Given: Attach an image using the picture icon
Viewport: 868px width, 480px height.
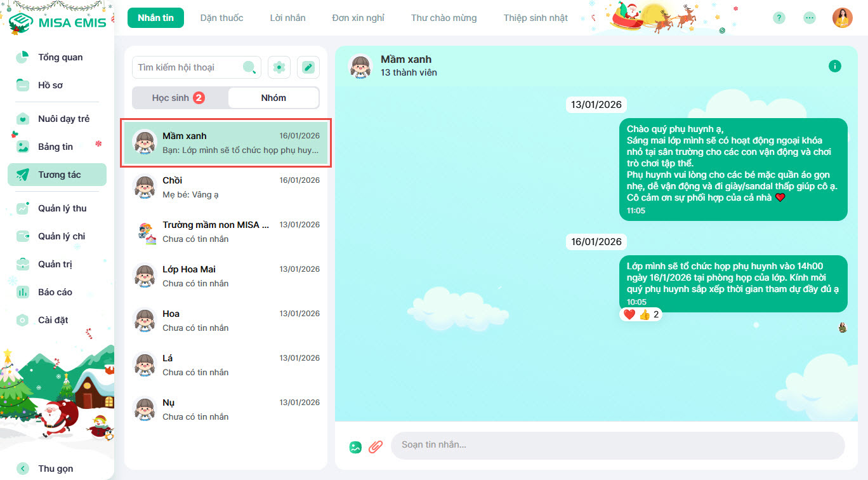Looking at the screenshot, I should tap(355, 447).
